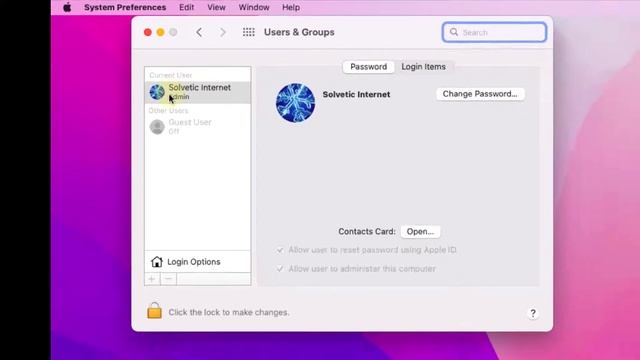Focus the Search field
Image resolution: width=640 pixels, height=360 pixels.
click(x=494, y=32)
